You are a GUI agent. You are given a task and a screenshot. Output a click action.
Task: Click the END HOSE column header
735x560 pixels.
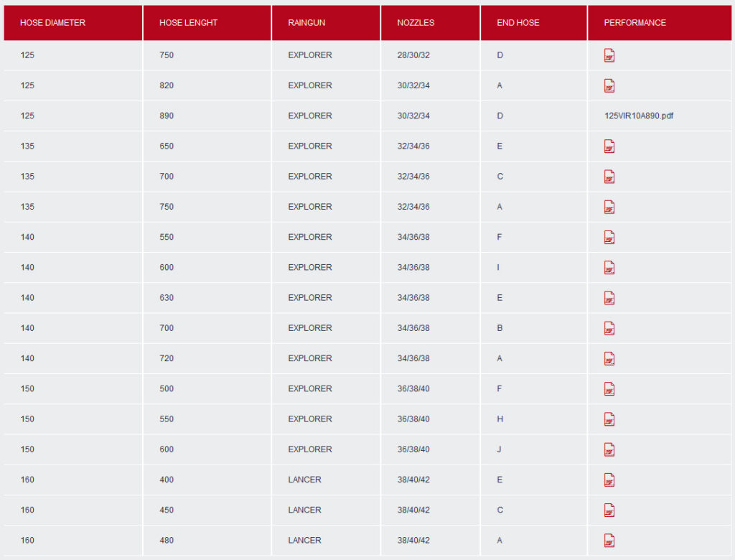[x=533, y=23]
